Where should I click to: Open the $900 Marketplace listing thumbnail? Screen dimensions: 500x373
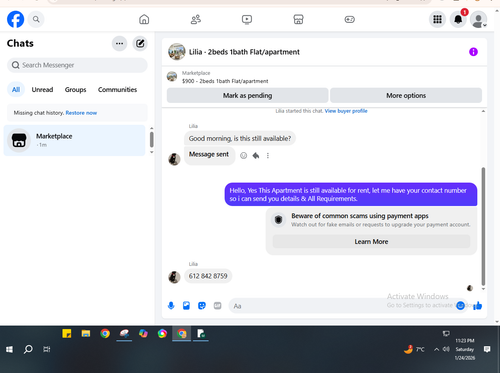pyautogui.click(x=172, y=76)
